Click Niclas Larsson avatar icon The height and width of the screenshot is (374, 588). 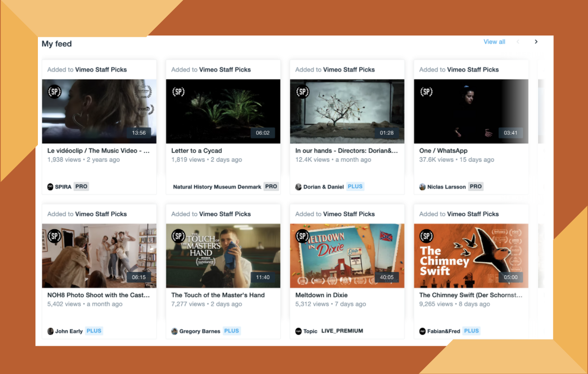tap(423, 187)
